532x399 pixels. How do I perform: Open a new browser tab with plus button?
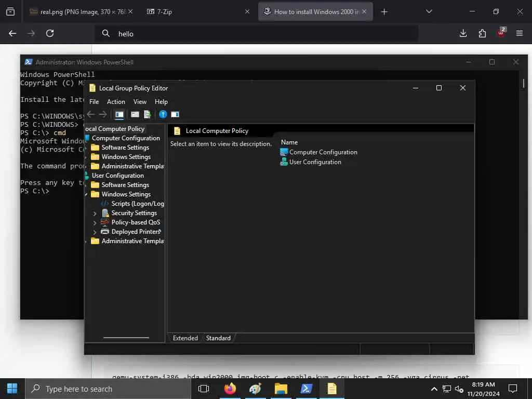[x=384, y=12]
